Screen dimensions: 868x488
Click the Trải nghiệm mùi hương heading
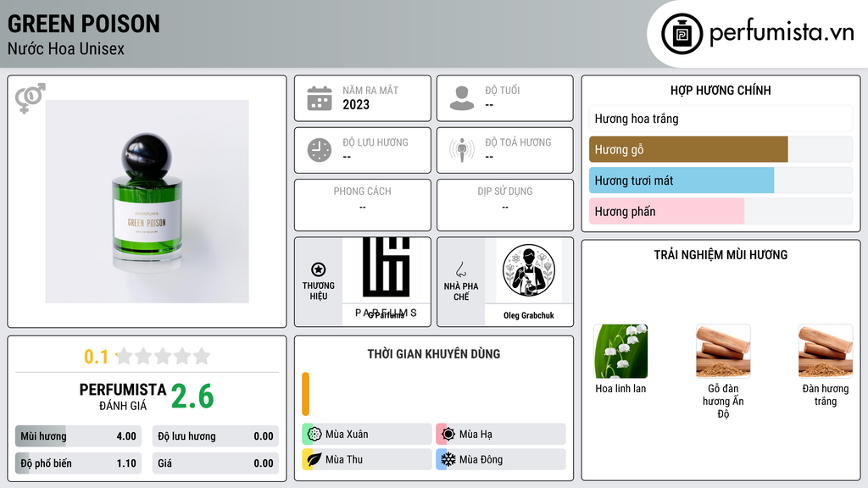pos(721,254)
